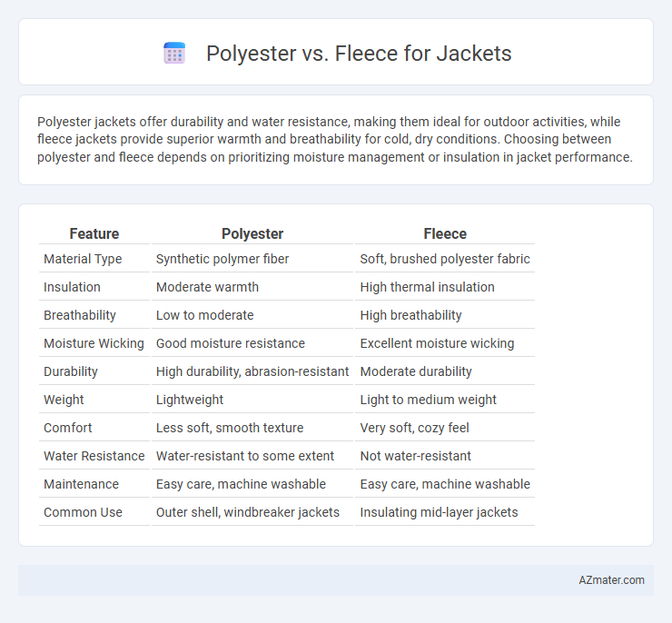Click the 'Common Use' row label
The width and height of the screenshot is (672, 623).
(83, 512)
